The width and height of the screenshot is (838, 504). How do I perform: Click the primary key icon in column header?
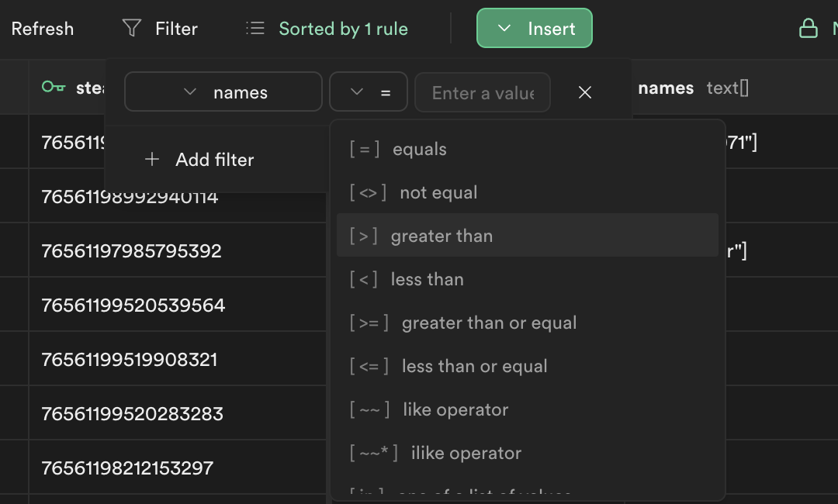click(x=54, y=87)
